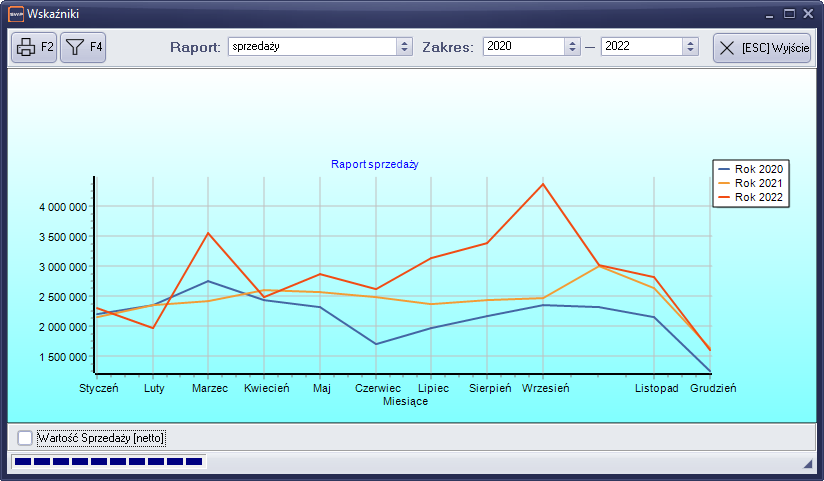Close the window with title bar X

click(807, 14)
